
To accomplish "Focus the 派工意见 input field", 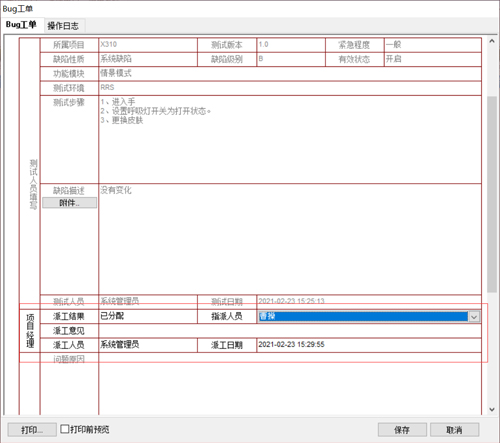I will click(x=290, y=331).
